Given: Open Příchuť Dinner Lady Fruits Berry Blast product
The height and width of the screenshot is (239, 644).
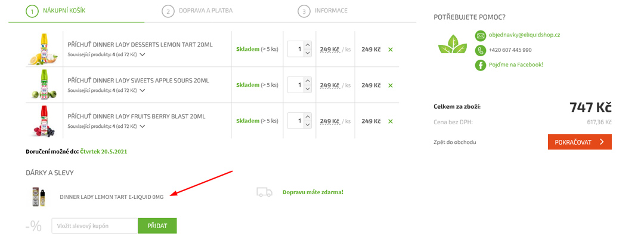Looking at the screenshot, I should (137, 117).
